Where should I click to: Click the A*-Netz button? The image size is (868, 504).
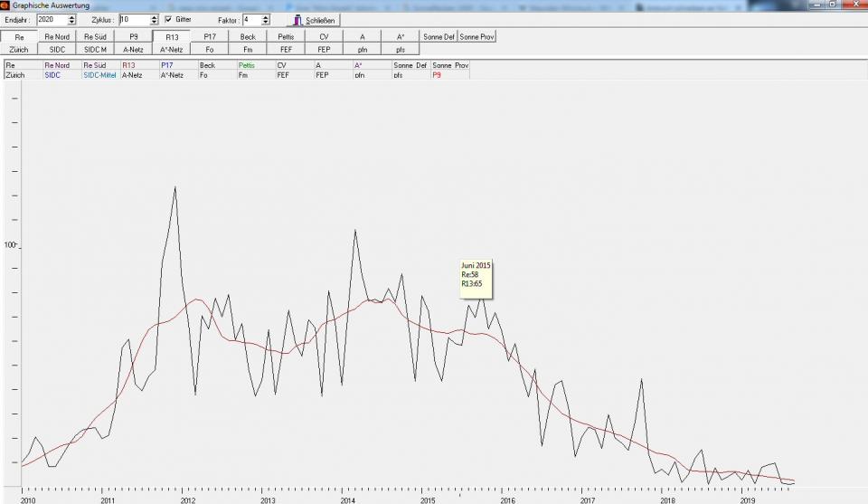(172, 50)
